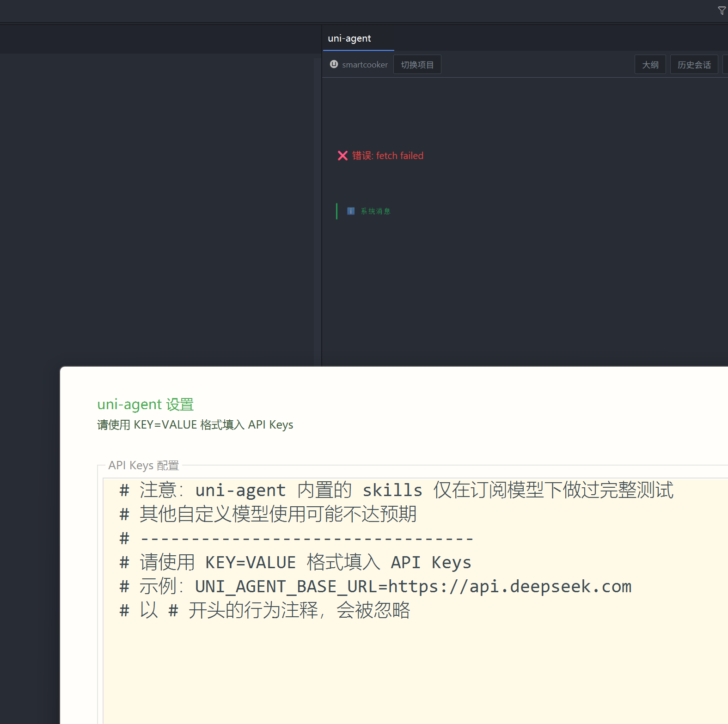Expand the 系统消息 system message
Image resolution: width=728 pixels, height=724 pixels.
click(x=375, y=211)
